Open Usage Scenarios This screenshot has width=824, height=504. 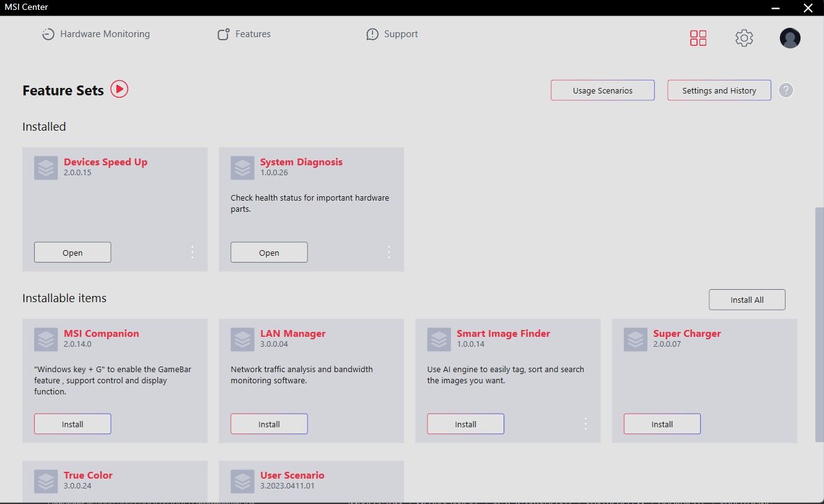click(603, 90)
